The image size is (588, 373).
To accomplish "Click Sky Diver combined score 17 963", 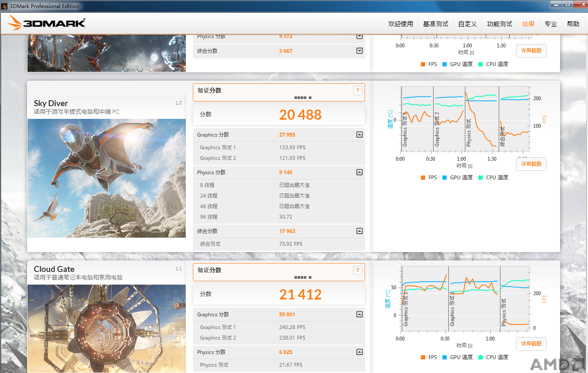I will (x=287, y=231).
